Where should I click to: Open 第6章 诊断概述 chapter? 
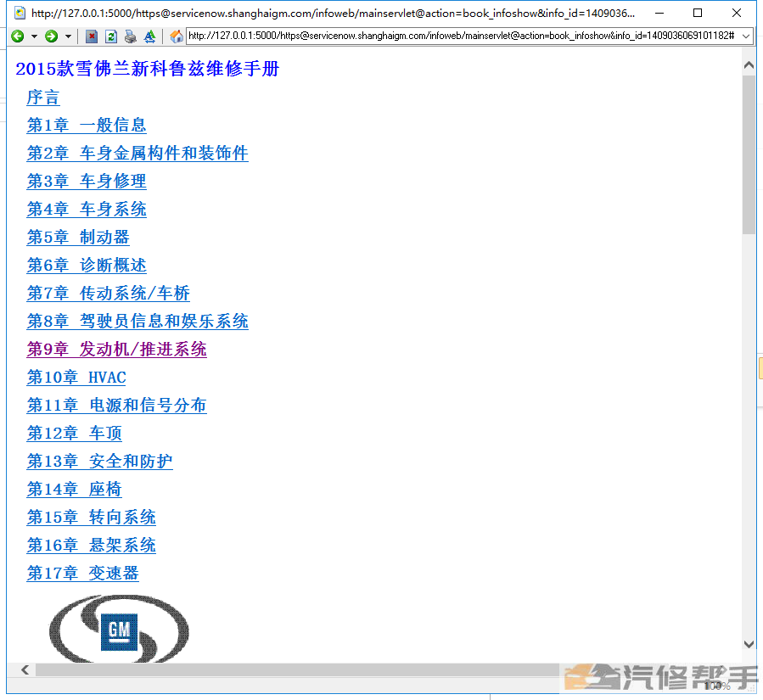point(87,265)
